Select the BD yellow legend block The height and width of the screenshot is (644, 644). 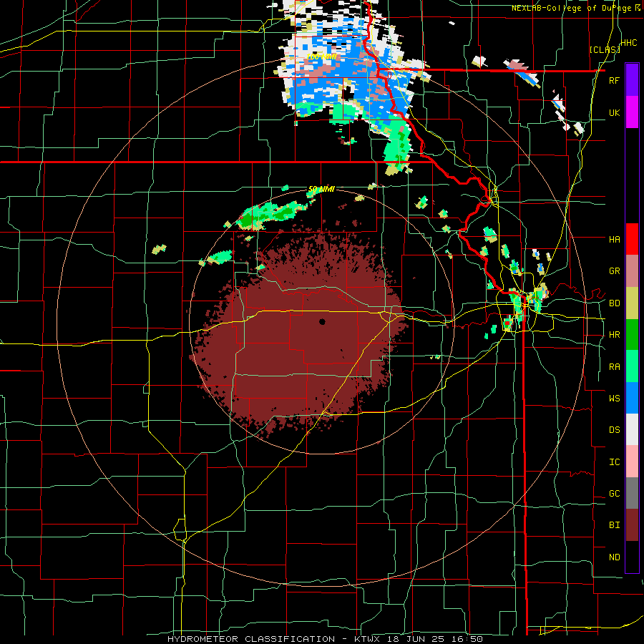632,303
